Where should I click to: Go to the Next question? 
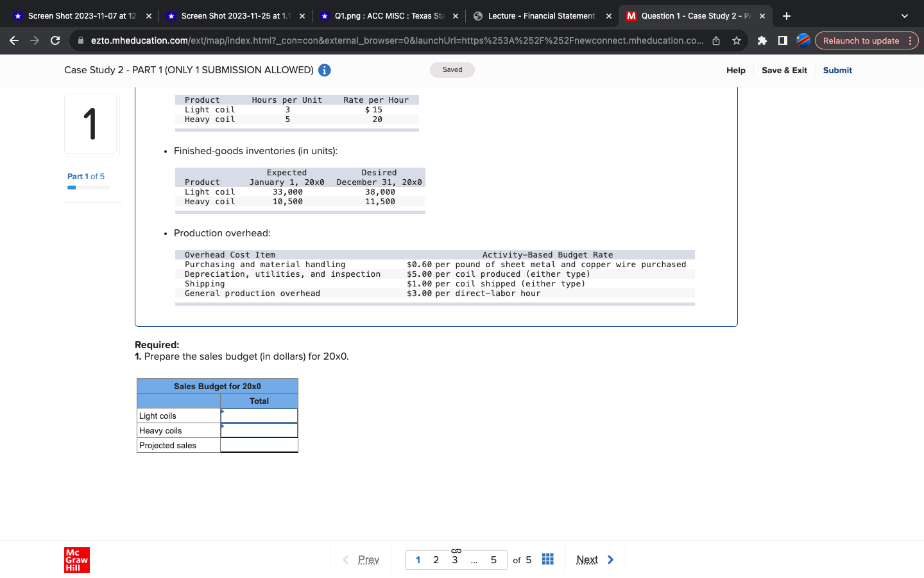click(595, 560)
